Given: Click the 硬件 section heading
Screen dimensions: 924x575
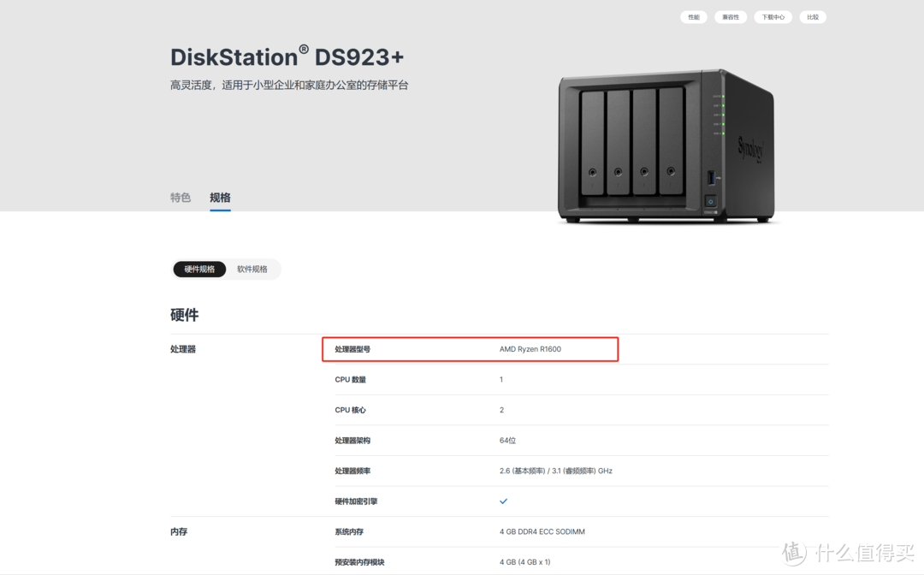Looking at the screenshot, I should coord(185,315).
